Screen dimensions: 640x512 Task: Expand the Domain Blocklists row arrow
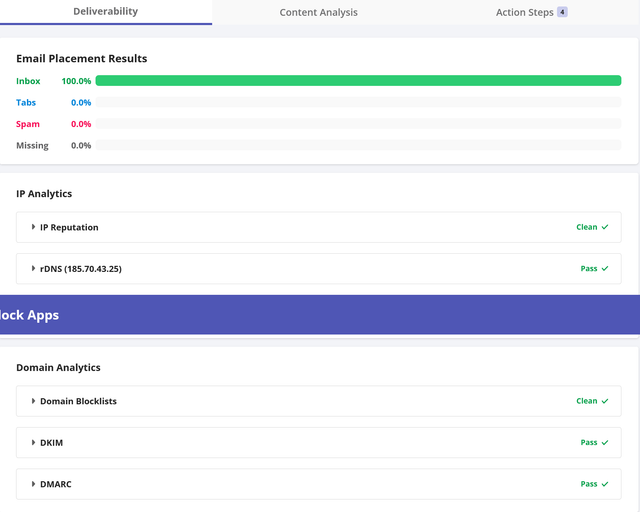coord(33,401)
